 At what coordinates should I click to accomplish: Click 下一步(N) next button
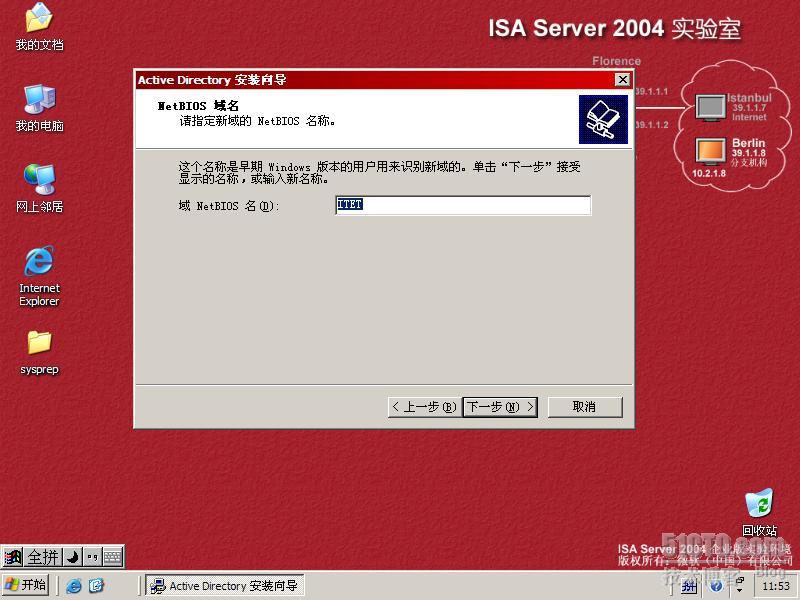pyautogui.click(x=500, y=407)
